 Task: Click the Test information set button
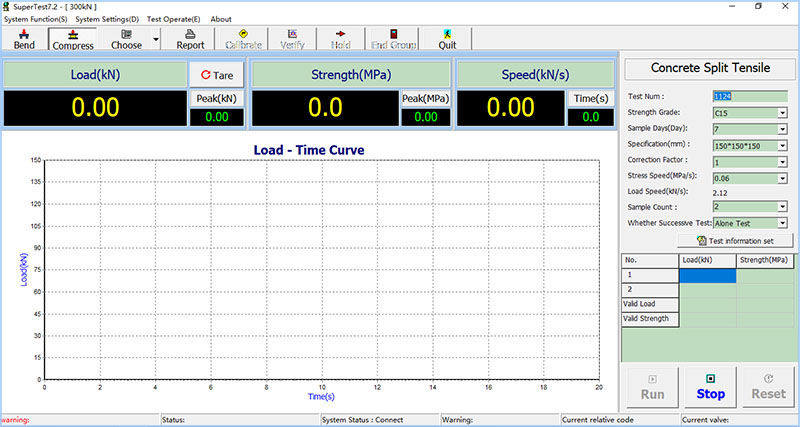click(736, 241)
